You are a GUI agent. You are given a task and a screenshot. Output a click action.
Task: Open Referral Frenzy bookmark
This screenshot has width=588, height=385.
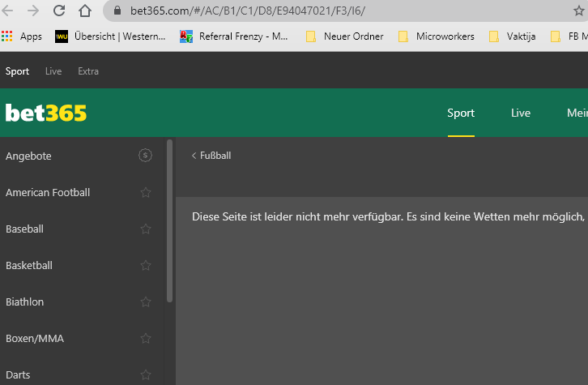[x=233, y=36]
